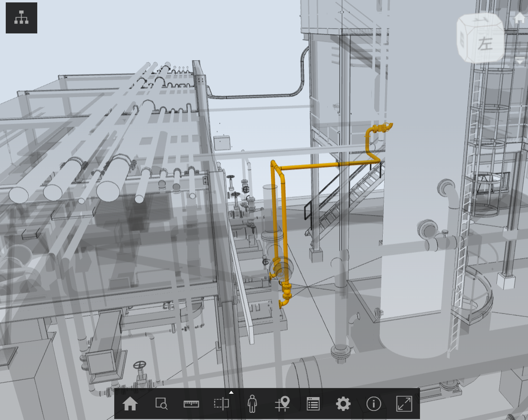Activate the ruler measure tool

tap(191, 404)
